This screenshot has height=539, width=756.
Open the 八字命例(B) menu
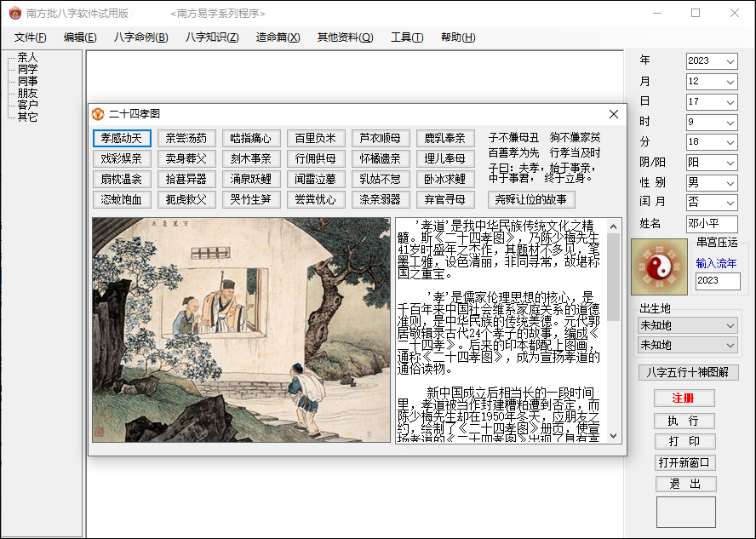pos(140,37)
